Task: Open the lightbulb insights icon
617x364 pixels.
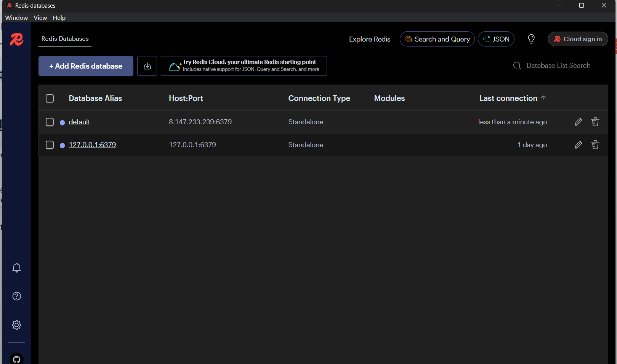Action: click(x=531, y=39)
